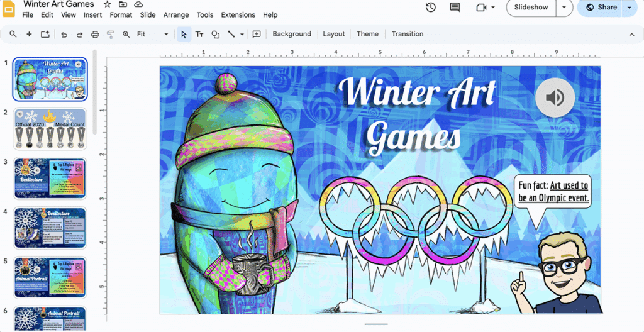
Task: Click the undo arrow
Action: [x=64, y=35]
